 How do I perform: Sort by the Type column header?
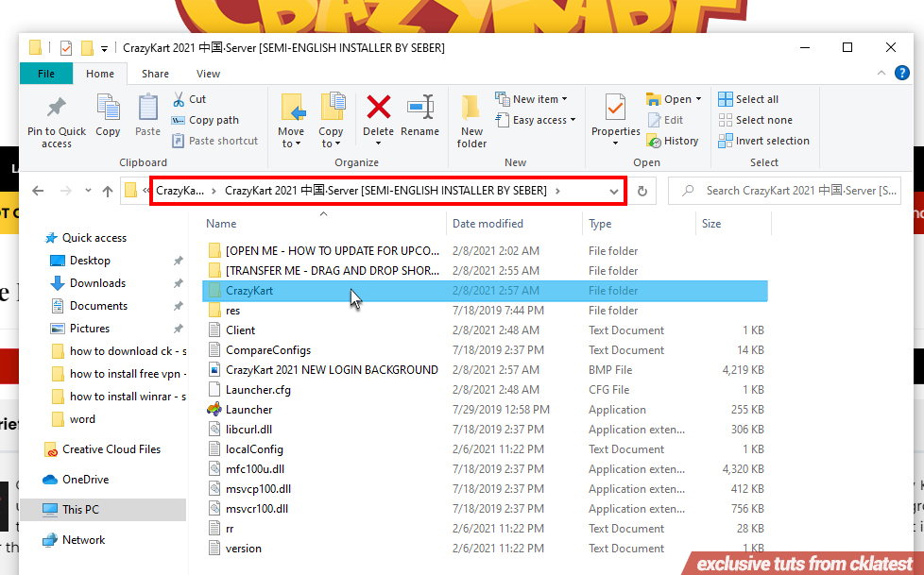coord(640,224)
